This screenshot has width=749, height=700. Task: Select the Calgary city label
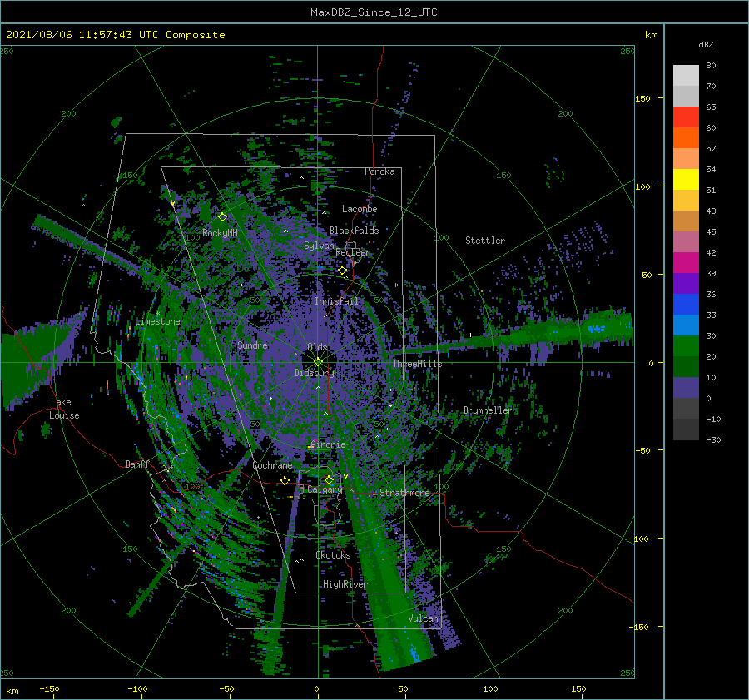pyautogui.click(x=325, y=489)
